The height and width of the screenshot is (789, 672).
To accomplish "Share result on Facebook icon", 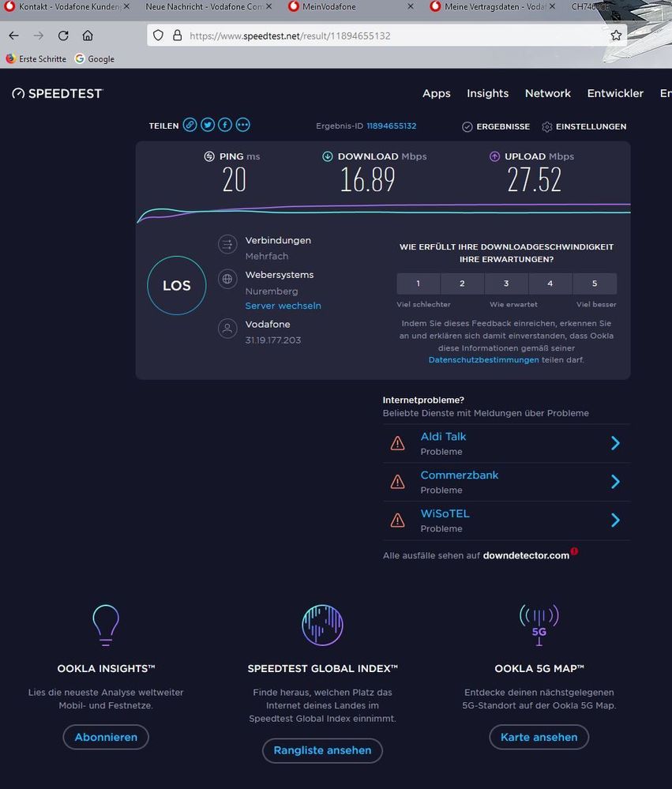I will pyautogui.click(x=225, y=125).
